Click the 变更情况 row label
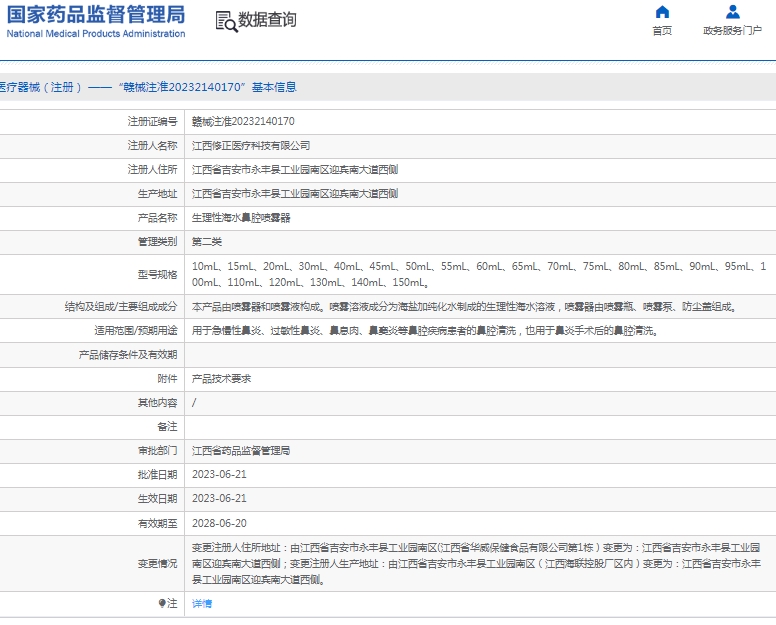Screen dimensions: 776x625 (157, 564)
